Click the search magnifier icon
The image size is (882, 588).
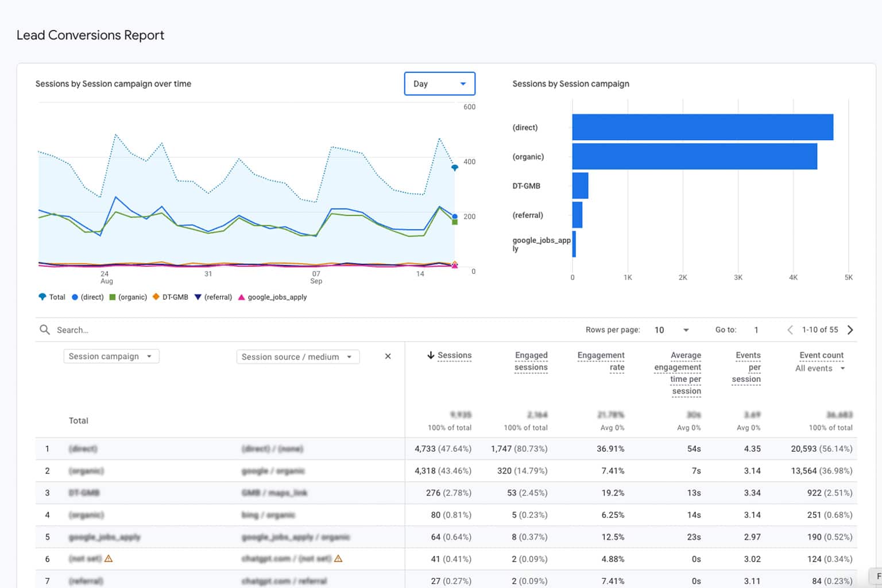point(44,330)
